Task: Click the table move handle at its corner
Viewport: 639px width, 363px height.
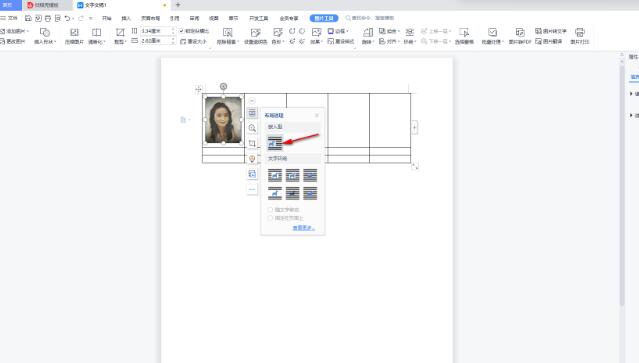Action: pos(198,89)
